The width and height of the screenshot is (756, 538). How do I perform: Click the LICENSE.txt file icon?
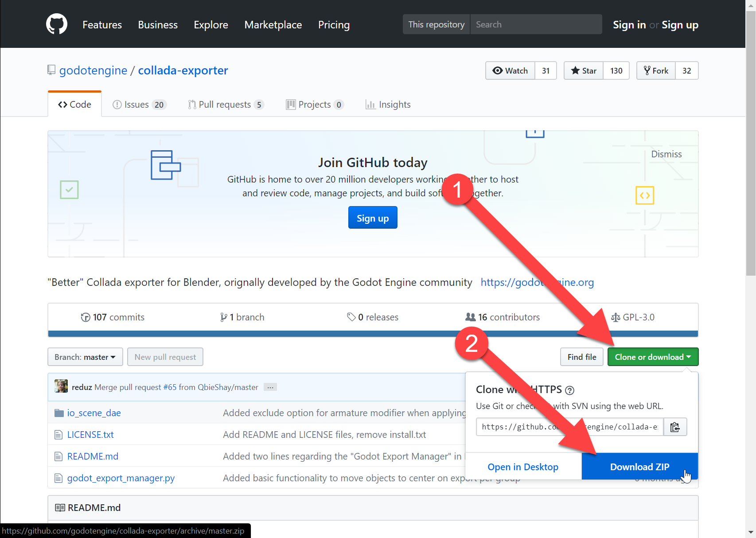click(x=58, y=435)
